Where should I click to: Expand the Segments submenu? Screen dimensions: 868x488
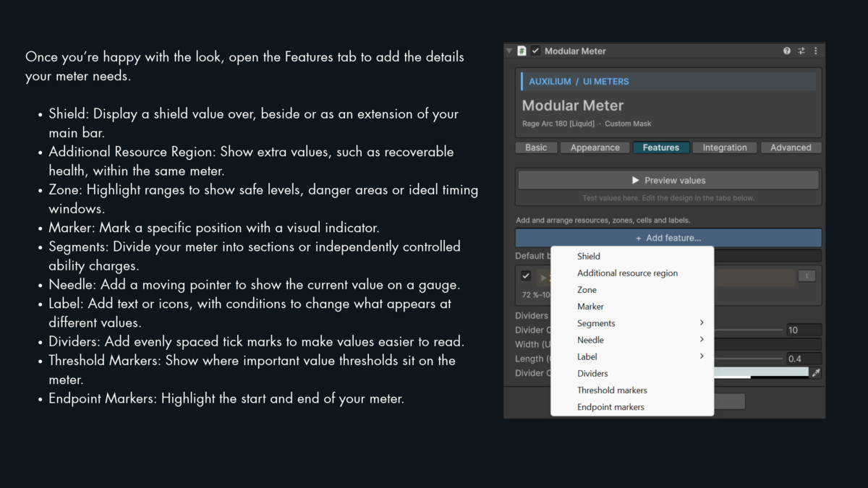pyautogui.click(x=632, y=323)
